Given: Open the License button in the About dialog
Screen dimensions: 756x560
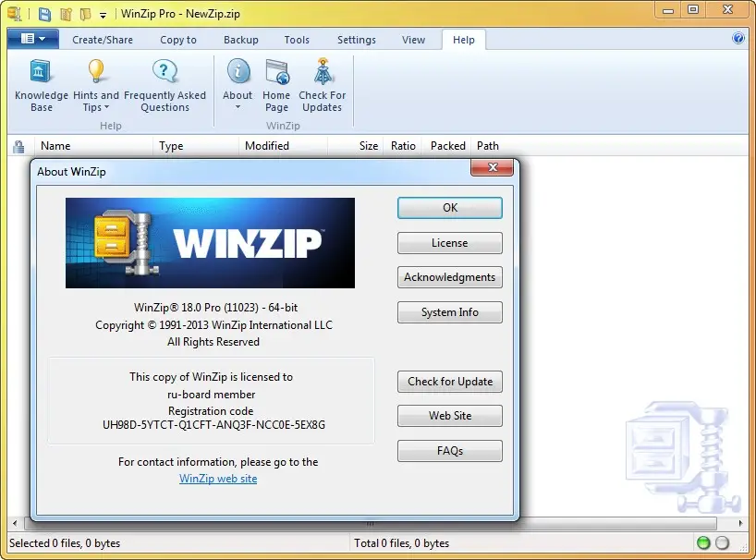Looking at the screenshot, I should (x=450, y=243).
